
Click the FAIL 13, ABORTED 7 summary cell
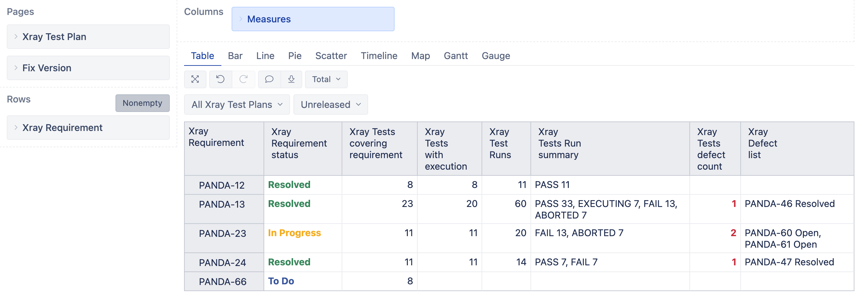tap(610, 238)
